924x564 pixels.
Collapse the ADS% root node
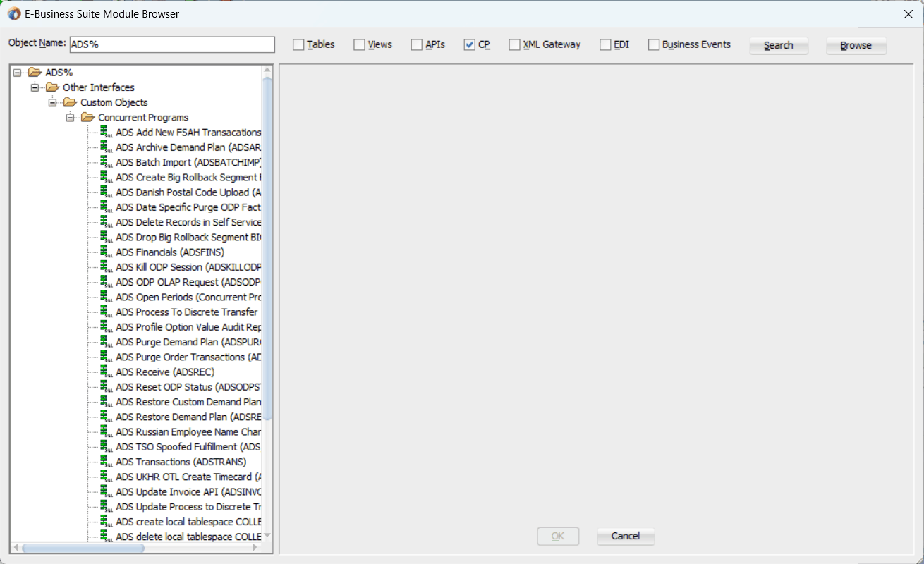pyautogui.click(x=17, y=73)
